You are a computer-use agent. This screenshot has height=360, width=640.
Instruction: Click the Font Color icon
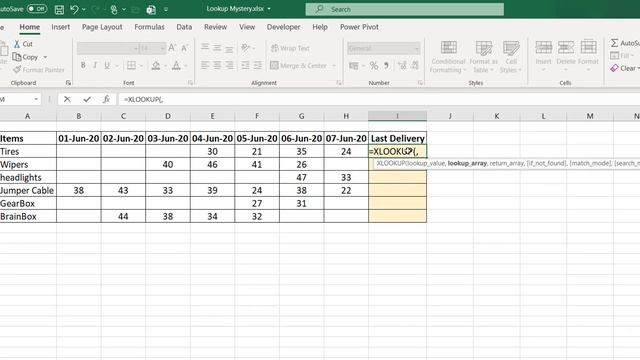tap(176, 65)
